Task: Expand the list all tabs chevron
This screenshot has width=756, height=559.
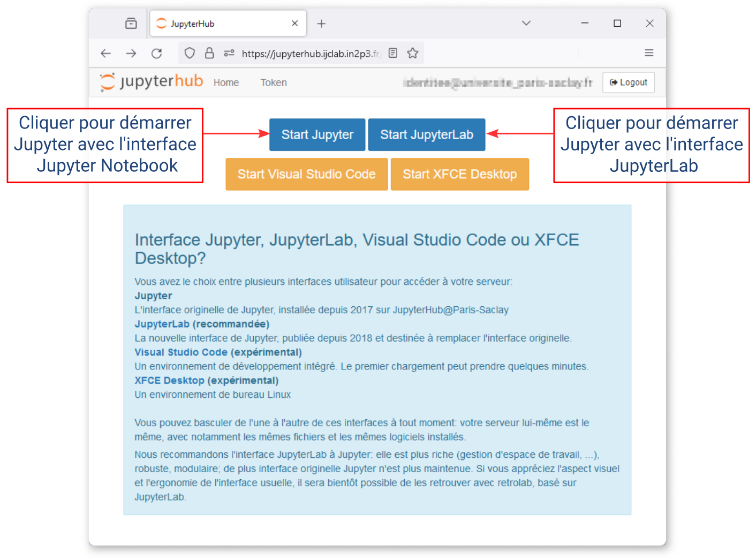Action: (x=526, y=23)
